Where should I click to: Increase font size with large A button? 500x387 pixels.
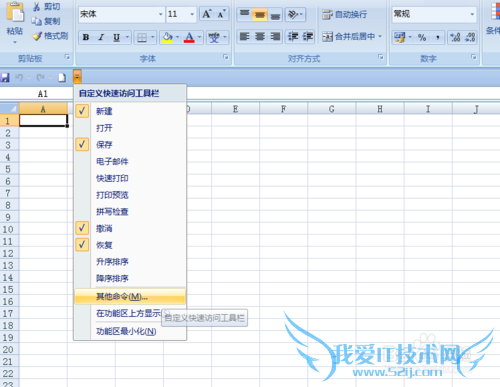pyautogui.click(x=207, y=14)
